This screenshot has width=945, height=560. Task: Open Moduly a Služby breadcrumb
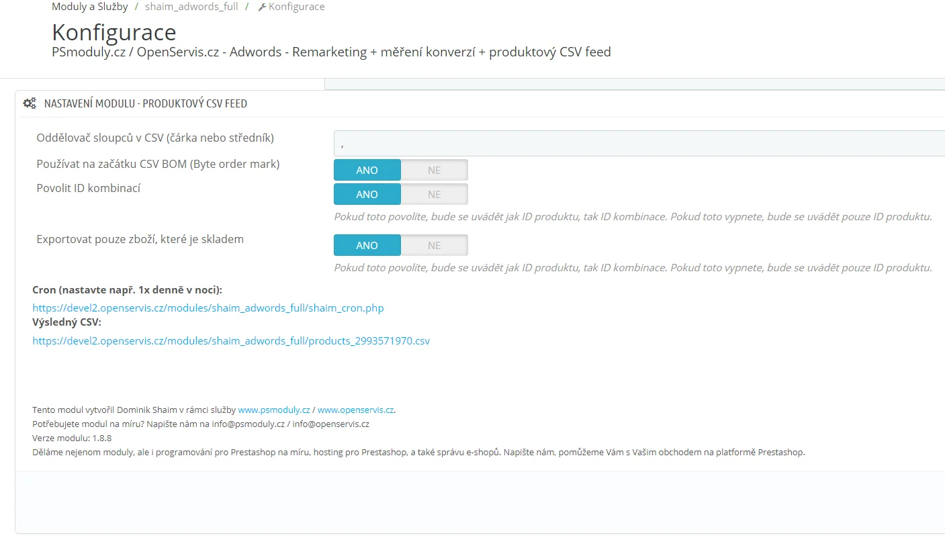coord(89,7)
